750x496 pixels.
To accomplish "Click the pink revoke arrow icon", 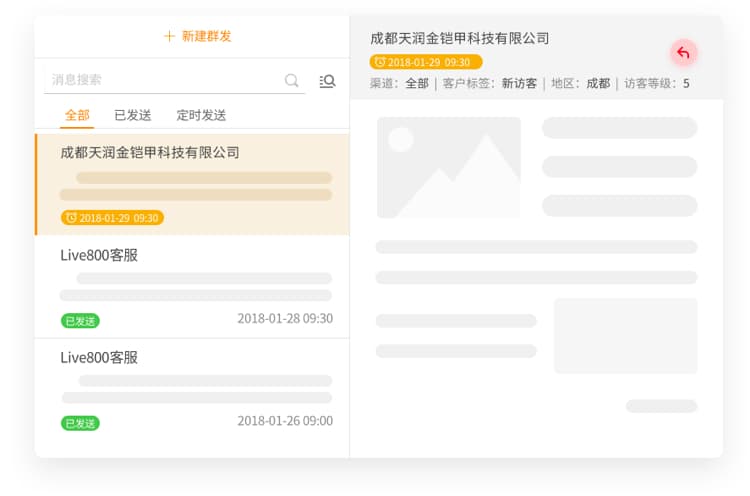I will tap(683, 53).
